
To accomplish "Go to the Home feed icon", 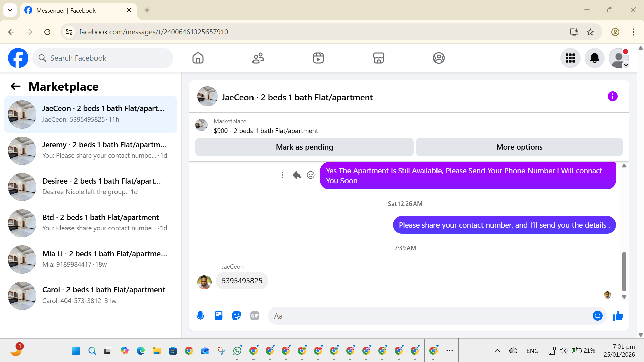I will [198, 58].
